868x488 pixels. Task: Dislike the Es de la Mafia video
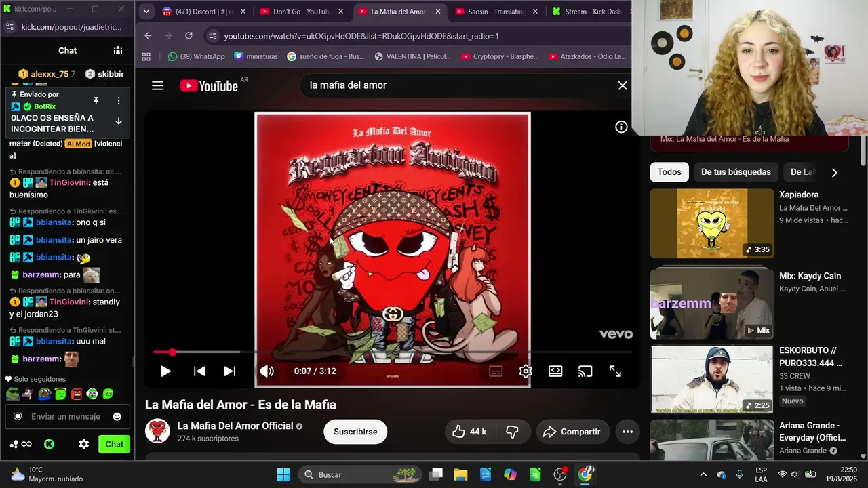click(513, 432)
